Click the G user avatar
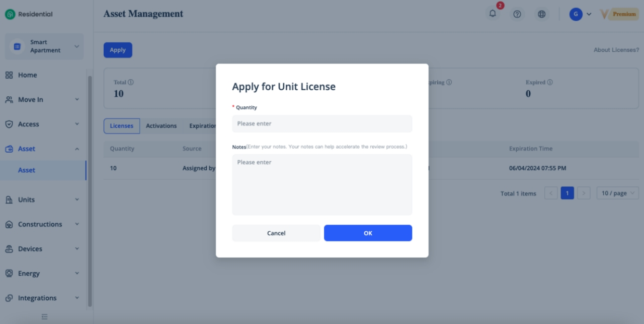 [x=576, y=14]
